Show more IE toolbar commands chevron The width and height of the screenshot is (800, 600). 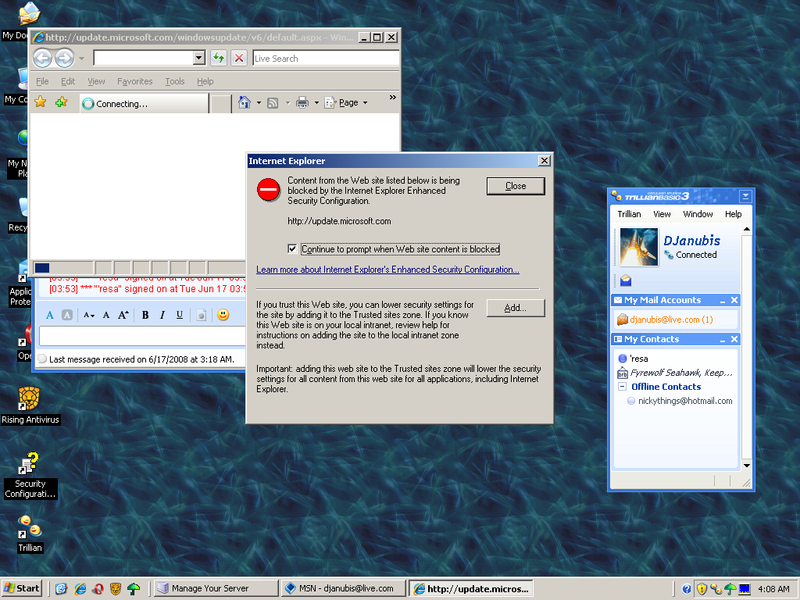tap(392, 97)
